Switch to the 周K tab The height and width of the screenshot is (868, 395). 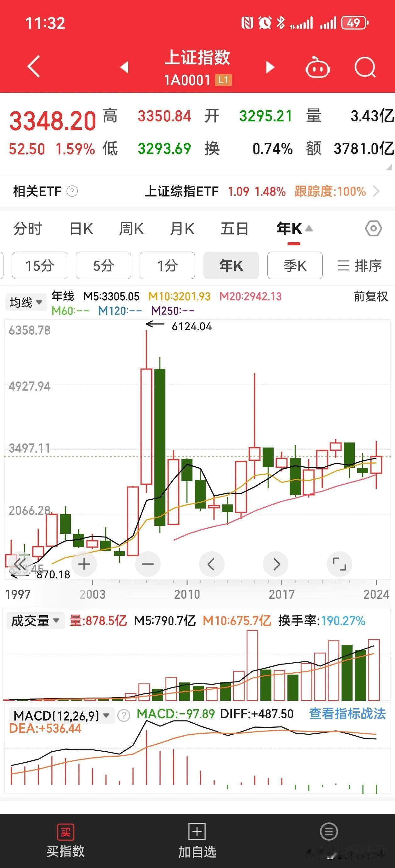point(131,229)
